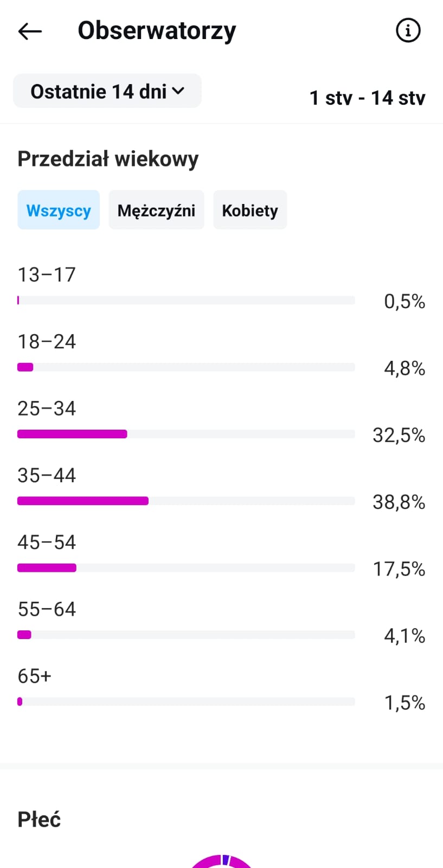Select the Wszyscy filter tab
443x868 pixels.
(59, 210)
